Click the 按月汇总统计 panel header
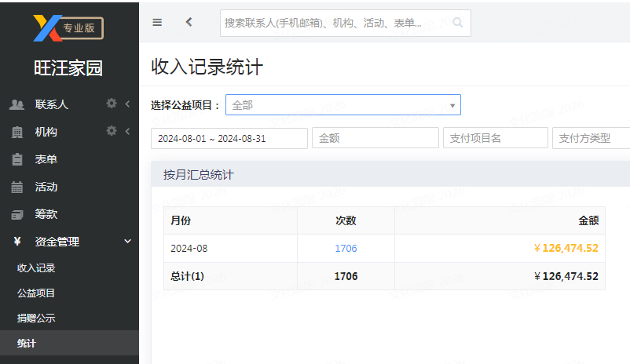Viewport: 630px width, 364px height. [390, 175]
